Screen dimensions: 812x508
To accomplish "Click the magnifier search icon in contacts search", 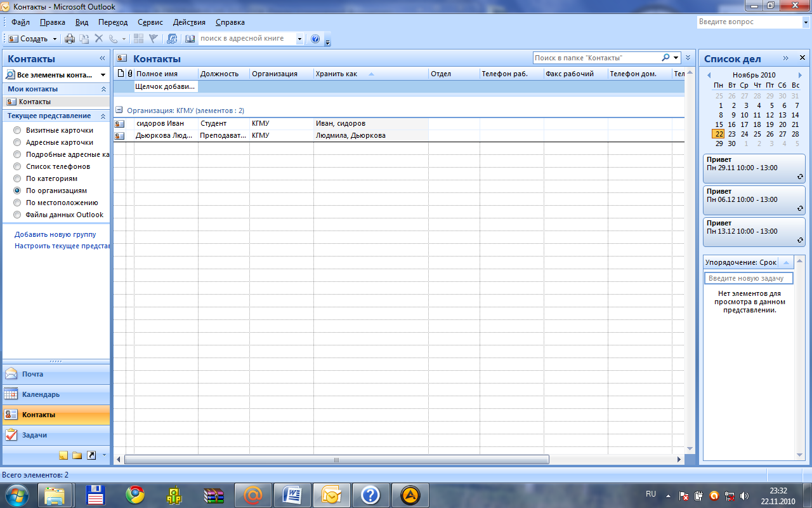I will click(x=665, y=57).
